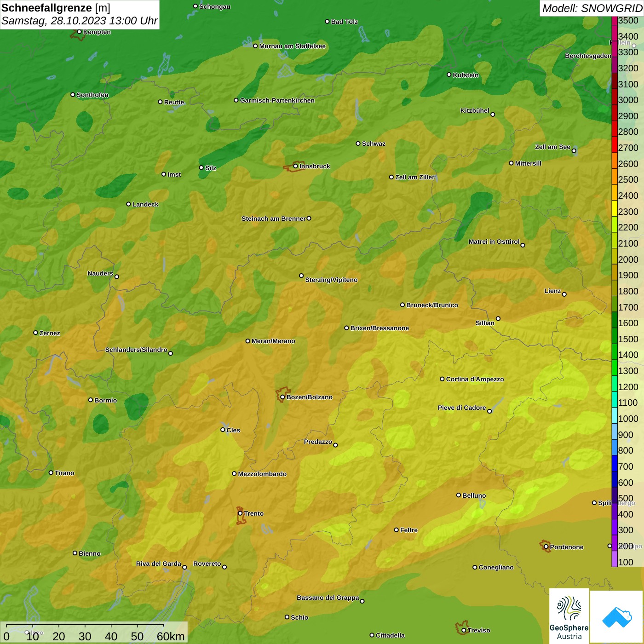Click the Belluno marker dot
This screenshot has width=644, height=644.
point(458,495)
